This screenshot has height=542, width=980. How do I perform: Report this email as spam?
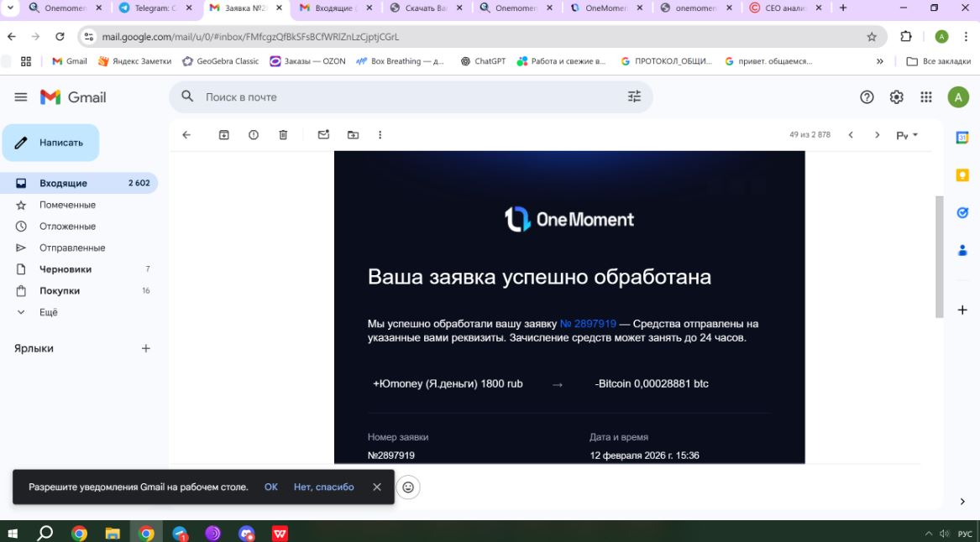pyautogui.click(x=254, y=135)
